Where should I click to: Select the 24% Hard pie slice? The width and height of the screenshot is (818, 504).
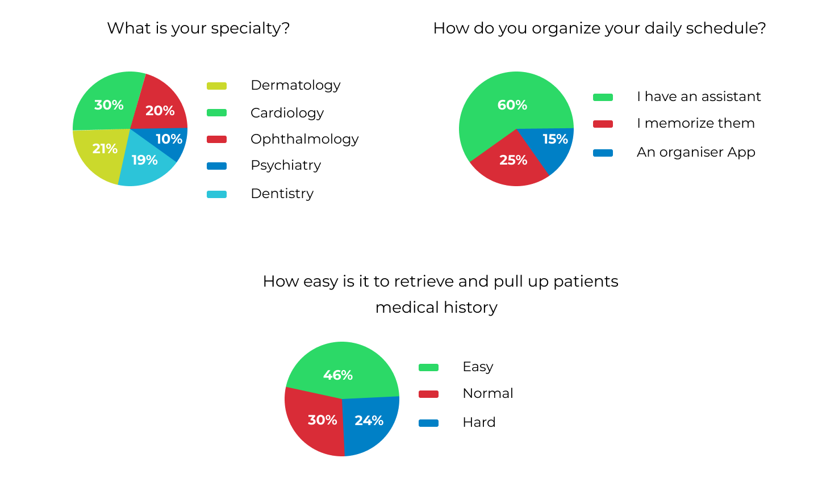tap(369, 423)
